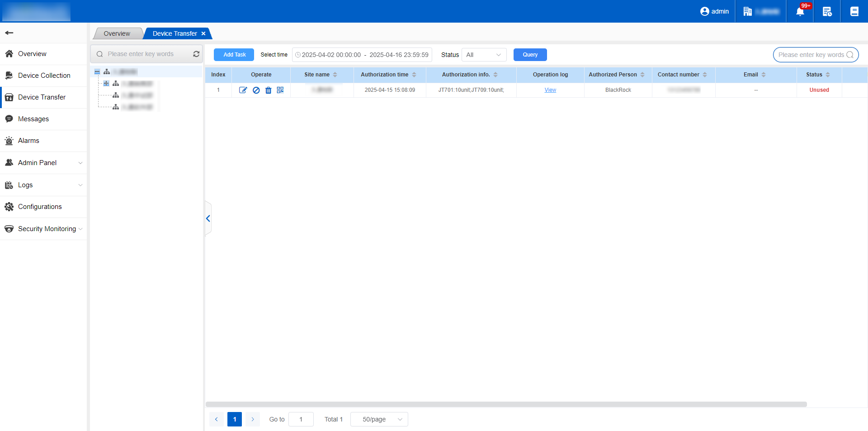868x431 pixels.
Task: Click the back arrow above the sidebar
Action: point(9,33)
